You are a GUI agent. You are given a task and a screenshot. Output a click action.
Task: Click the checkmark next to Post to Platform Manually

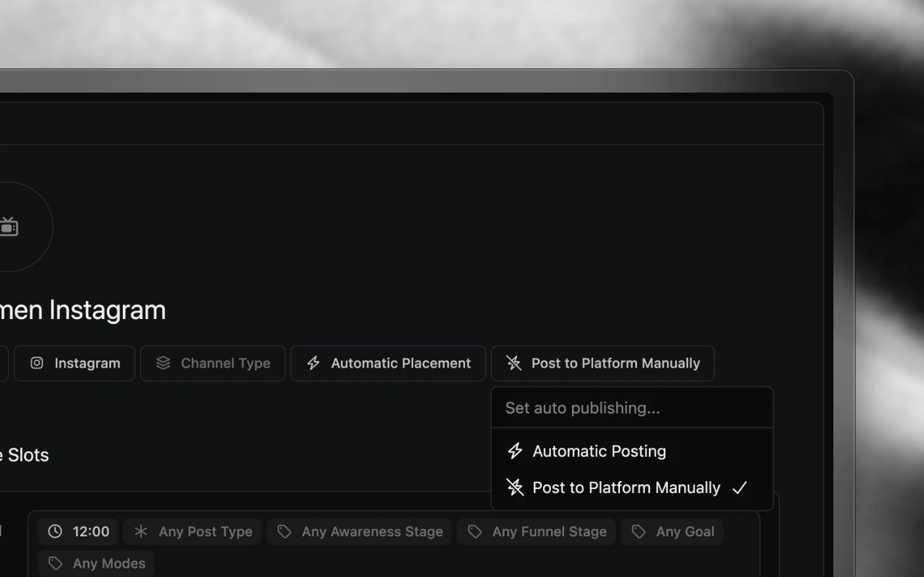(x=740, y=488)
